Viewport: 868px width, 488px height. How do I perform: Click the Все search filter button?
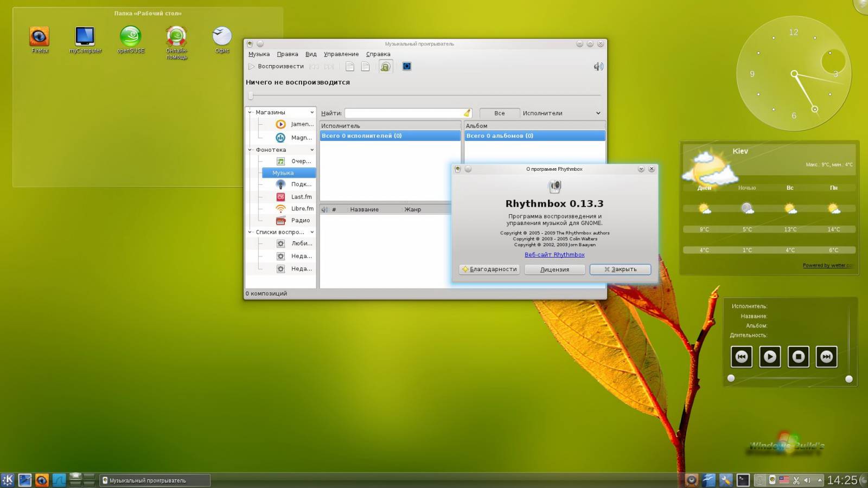(x=500, y=113)
